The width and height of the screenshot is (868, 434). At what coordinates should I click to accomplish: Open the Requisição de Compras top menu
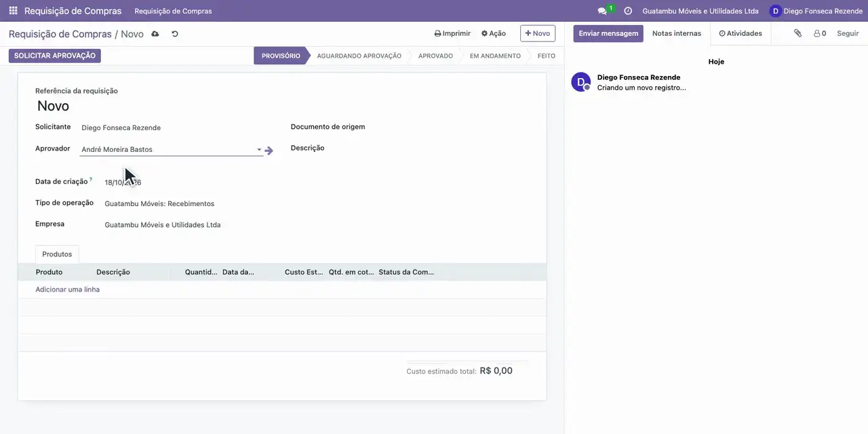(173, 11)
